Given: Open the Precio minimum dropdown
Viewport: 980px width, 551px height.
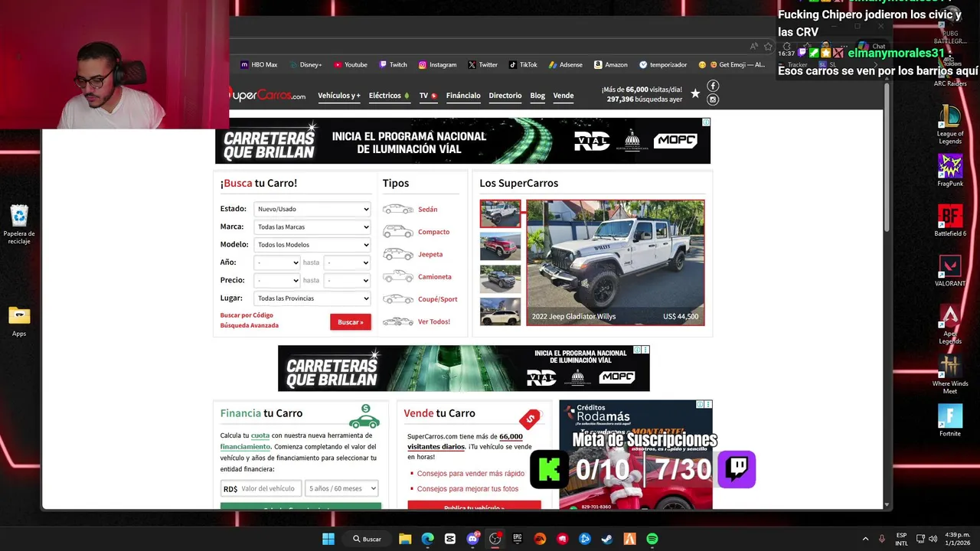Looking at the screenshot, I should pos(277,280).
